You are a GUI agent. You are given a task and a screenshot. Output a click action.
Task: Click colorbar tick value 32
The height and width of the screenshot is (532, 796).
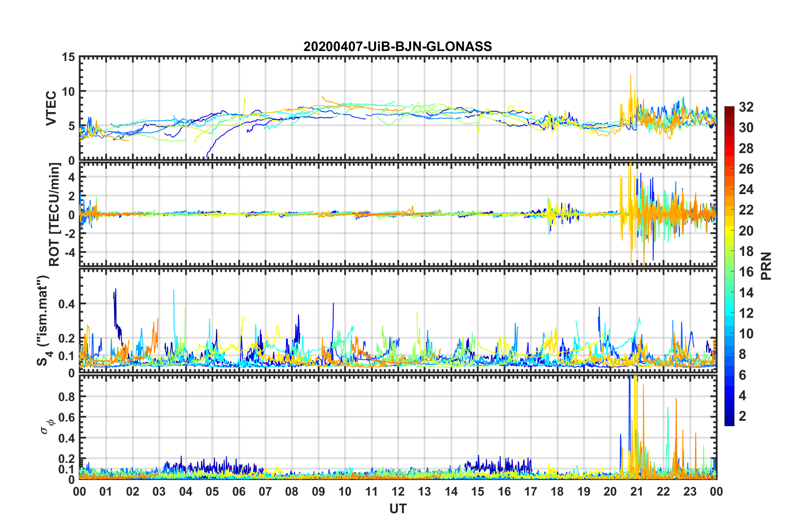coord(746,107)
